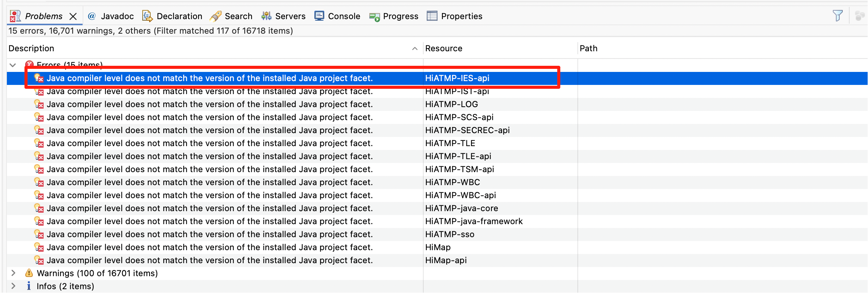Select the error row for HiATMP-SECREC-api
Screen dimensions: 868x293
tap(437, 130)
